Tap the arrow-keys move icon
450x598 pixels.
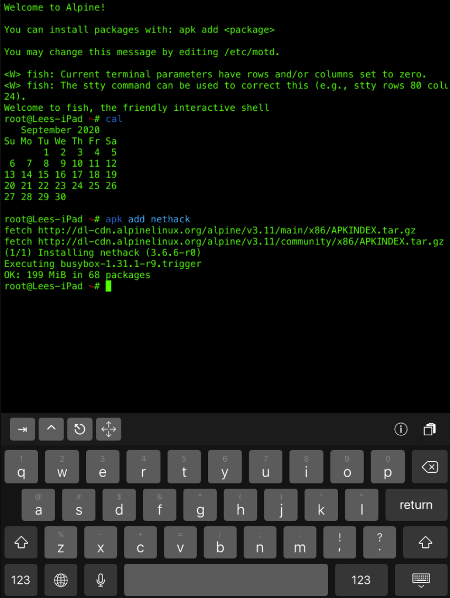[109, 429]
